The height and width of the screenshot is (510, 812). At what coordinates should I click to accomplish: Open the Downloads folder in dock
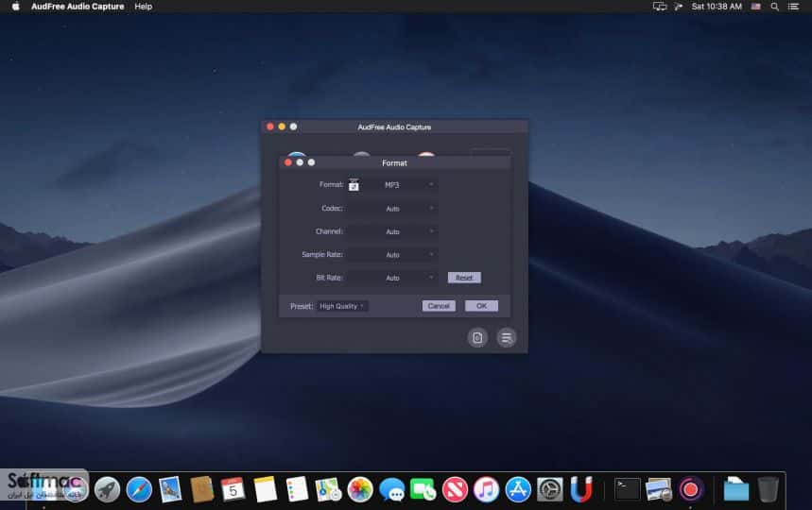[x=735, y=489]
